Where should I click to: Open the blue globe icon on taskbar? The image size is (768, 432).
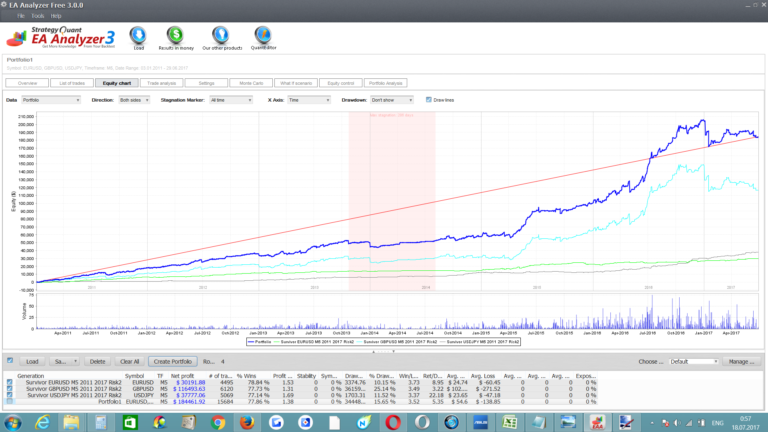coord(451,422)
